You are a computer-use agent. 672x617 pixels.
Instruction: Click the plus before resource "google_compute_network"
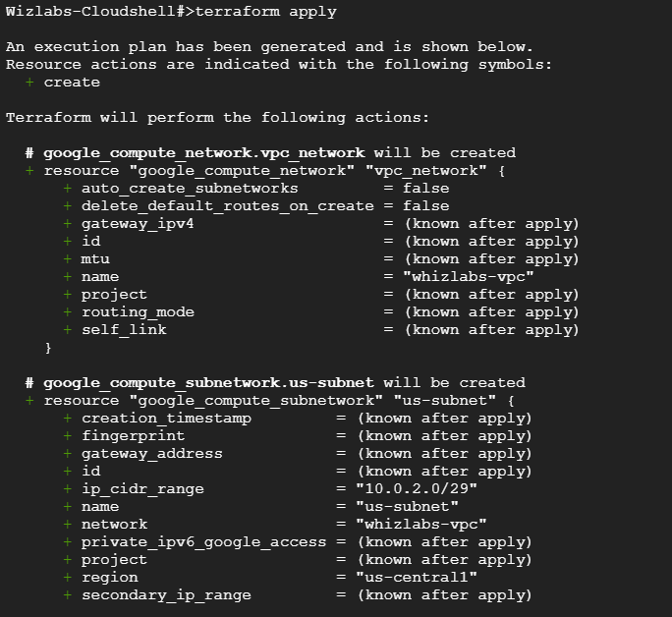click(x=29, y=171)
